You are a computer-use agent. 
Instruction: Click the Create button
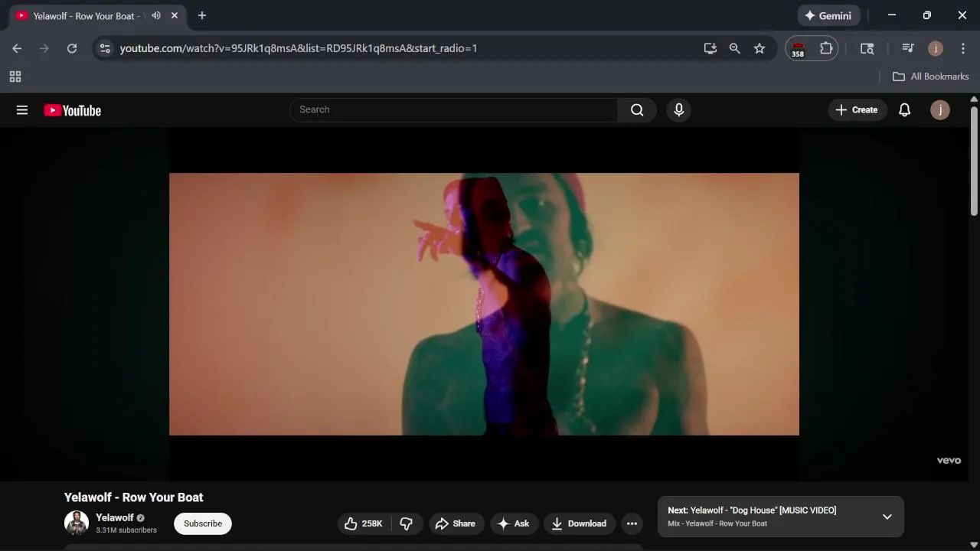pos(857,109)
